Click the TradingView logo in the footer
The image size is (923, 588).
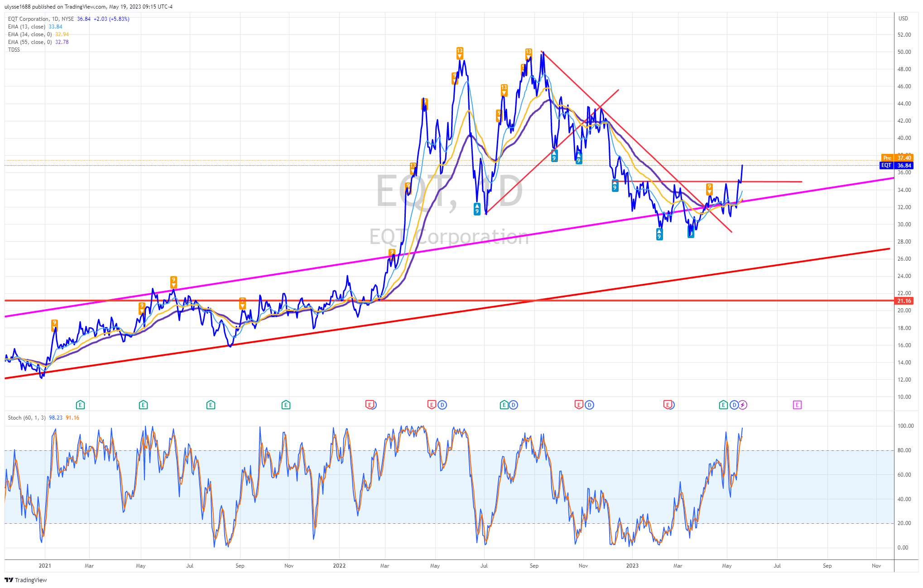click(26, 580)
